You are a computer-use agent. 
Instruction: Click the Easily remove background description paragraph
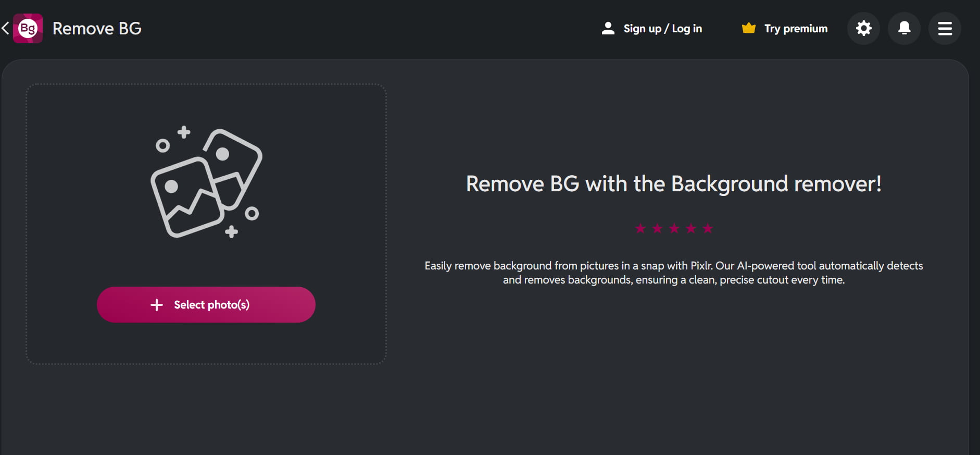pyautogui.click(x=673, y=273)
